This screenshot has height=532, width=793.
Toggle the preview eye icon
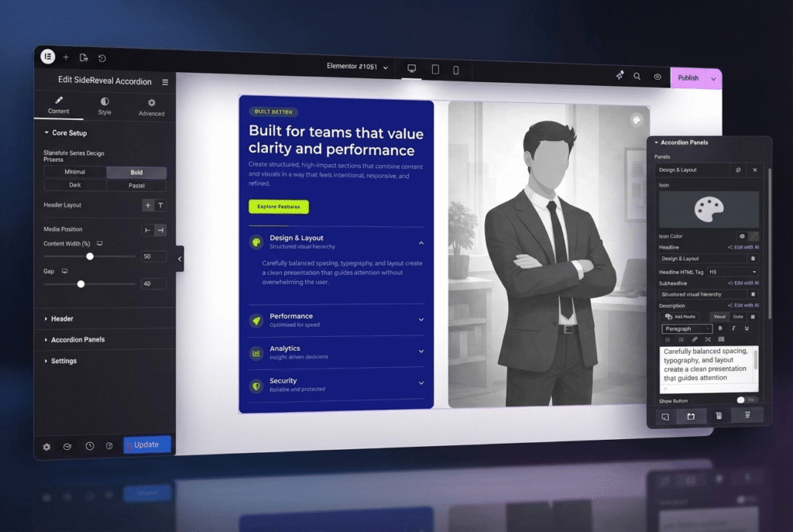657,77
